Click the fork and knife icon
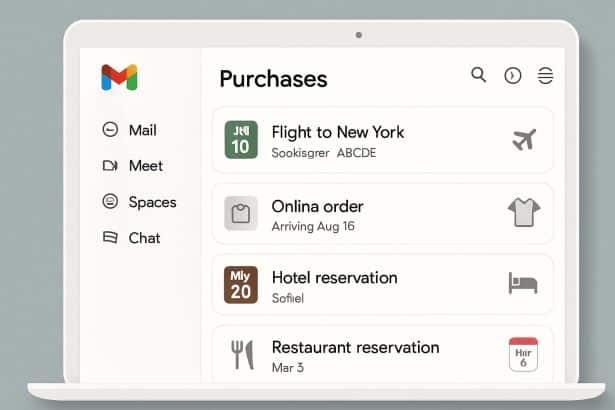This screenshot has width=615, height=410. (x=241, y=355)
